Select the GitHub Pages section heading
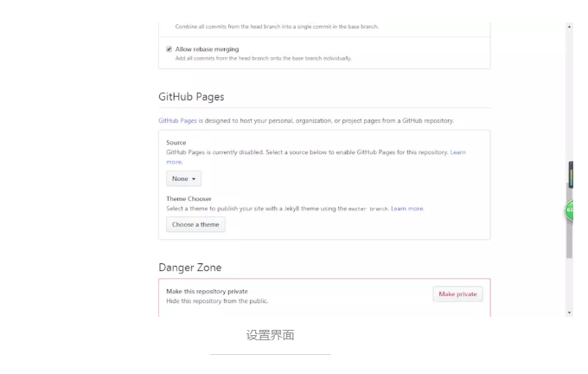Screen dimensions: 588x374 coord(191,97)
